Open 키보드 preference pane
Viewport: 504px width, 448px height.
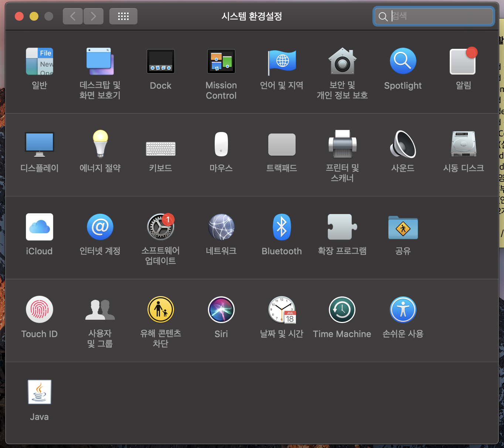(x=161, y=149)
